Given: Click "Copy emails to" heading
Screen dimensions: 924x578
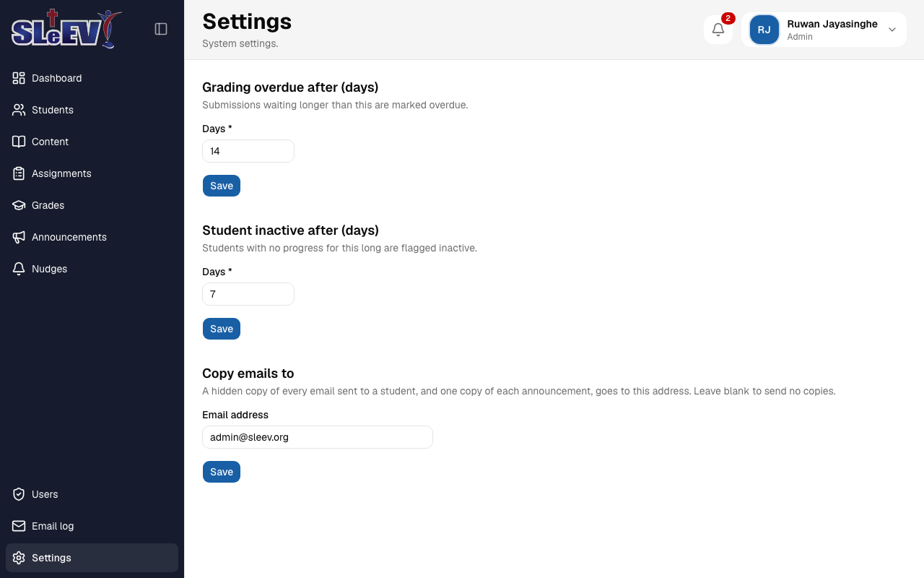Looking at the screenshot, I should click(248, 374).
